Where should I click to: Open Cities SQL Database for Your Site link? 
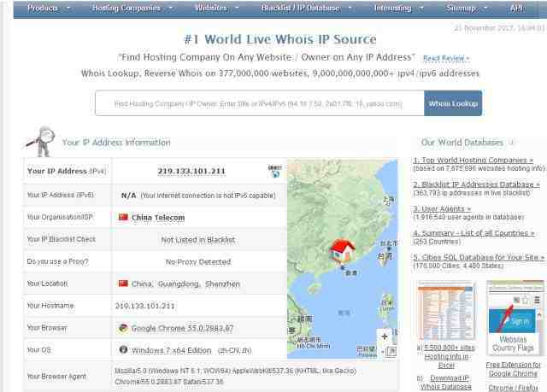(x=479, y=258)
